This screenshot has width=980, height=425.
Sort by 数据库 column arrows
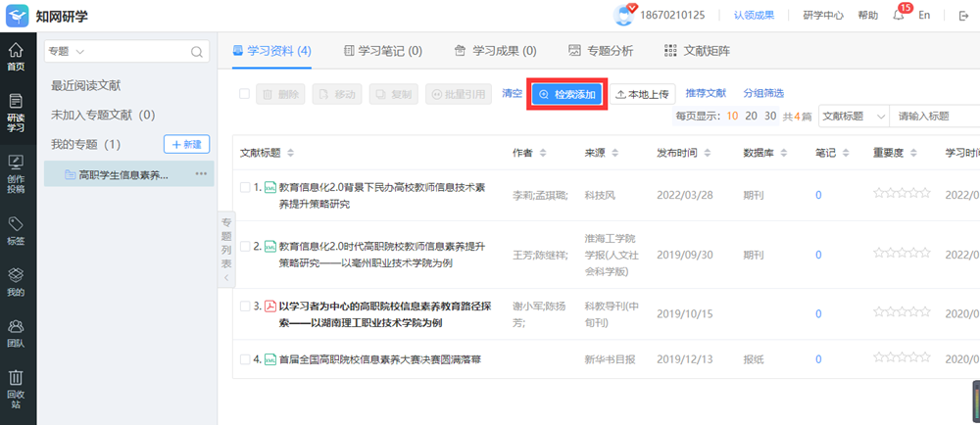point(784,153)
